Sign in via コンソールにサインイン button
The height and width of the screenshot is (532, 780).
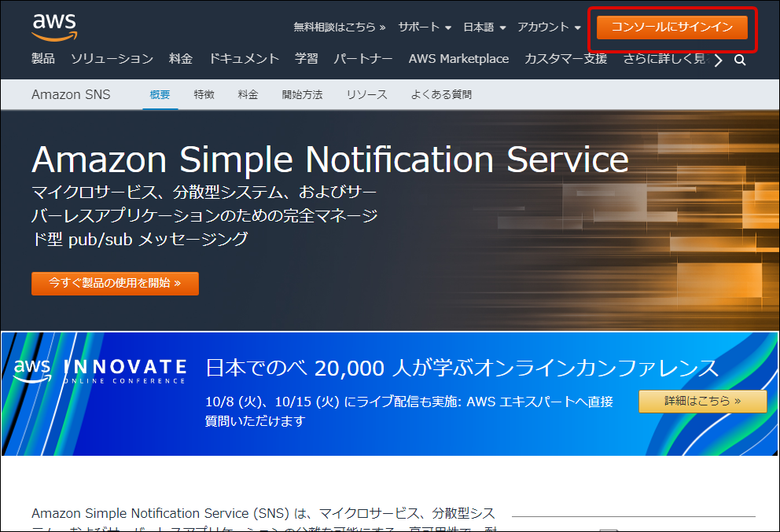click(x=672, y=28)
